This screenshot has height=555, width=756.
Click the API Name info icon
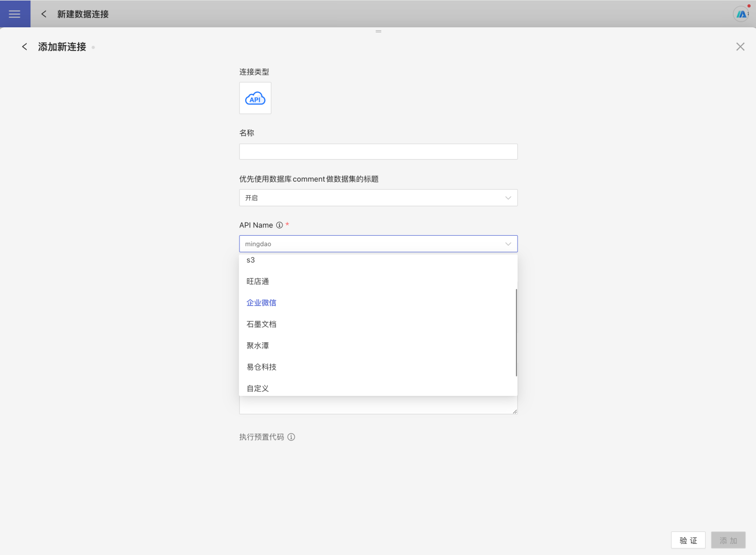279,225
